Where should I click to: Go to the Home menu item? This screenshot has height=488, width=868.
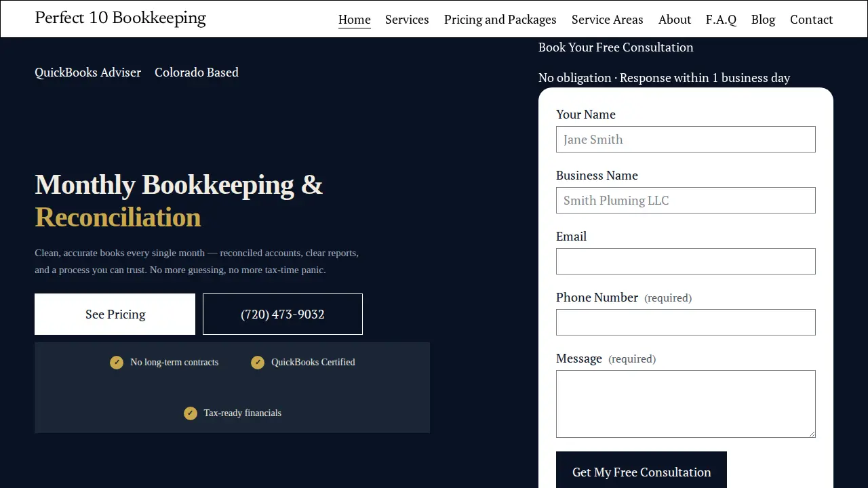(x=355, y=20)
